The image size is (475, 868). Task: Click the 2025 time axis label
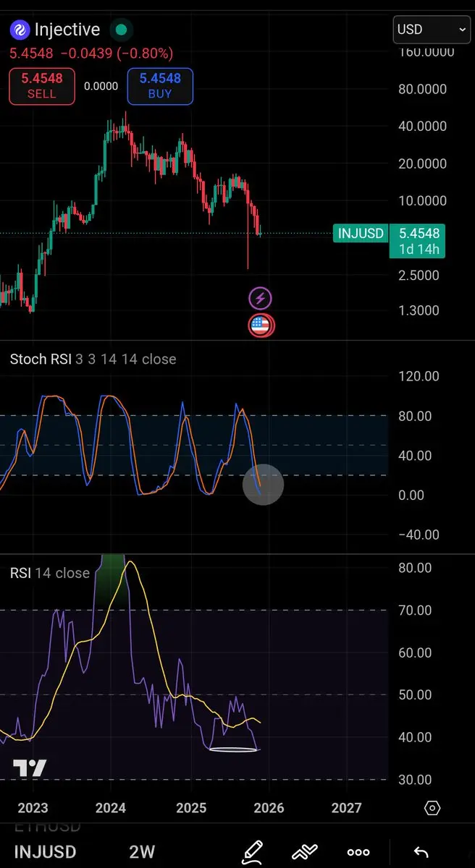[x=191, y=808]
